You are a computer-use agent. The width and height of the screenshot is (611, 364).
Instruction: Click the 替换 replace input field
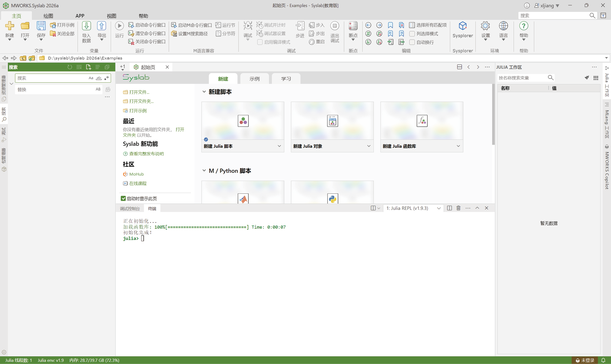coord(55,89)
